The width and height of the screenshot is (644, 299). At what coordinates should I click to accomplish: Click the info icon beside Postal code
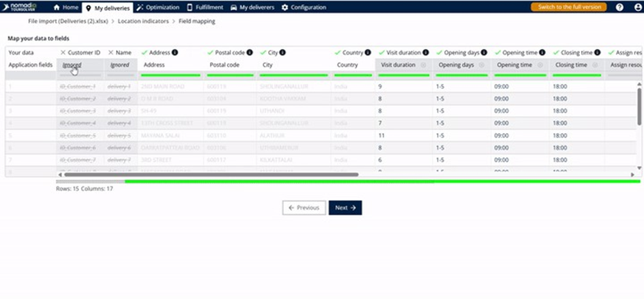(250, 53)
